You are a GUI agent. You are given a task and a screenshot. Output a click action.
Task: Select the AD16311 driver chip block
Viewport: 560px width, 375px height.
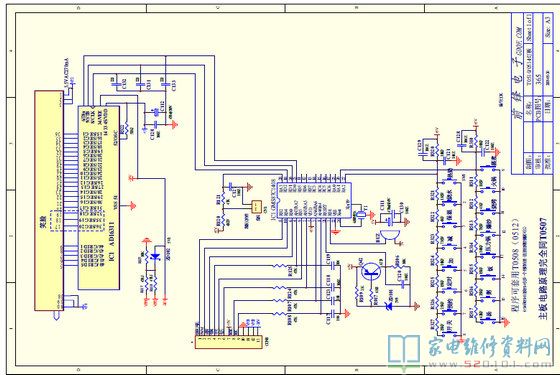(x=99, y=198)
